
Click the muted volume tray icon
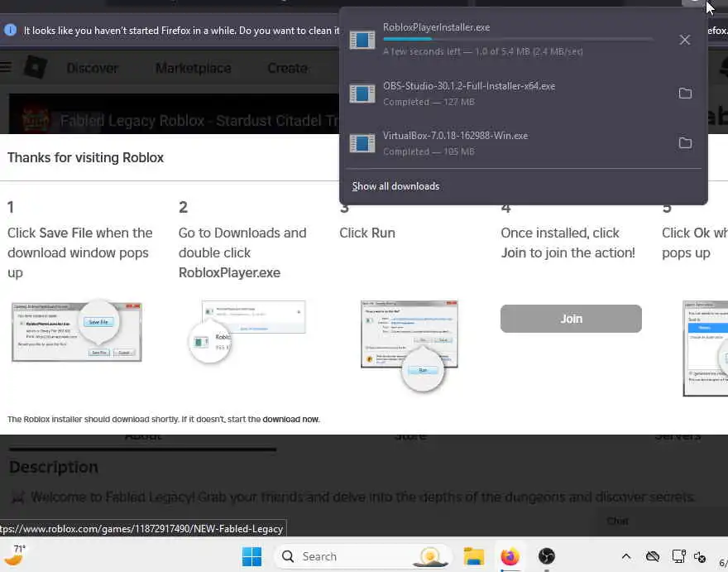(x=700, y=556)
